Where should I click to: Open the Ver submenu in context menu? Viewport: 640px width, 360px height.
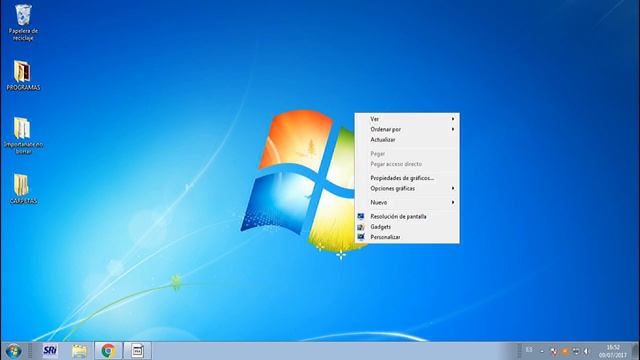407,119
